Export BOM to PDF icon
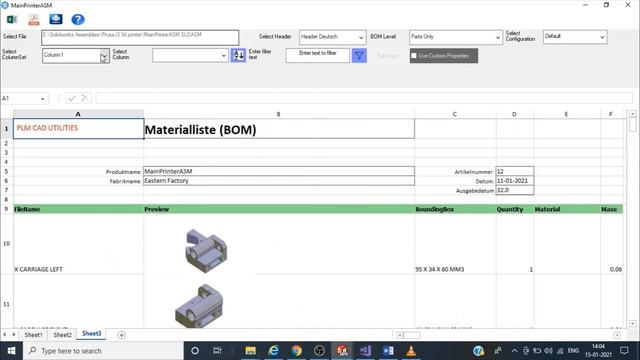640x360 pixels. [x=34, y=19]
